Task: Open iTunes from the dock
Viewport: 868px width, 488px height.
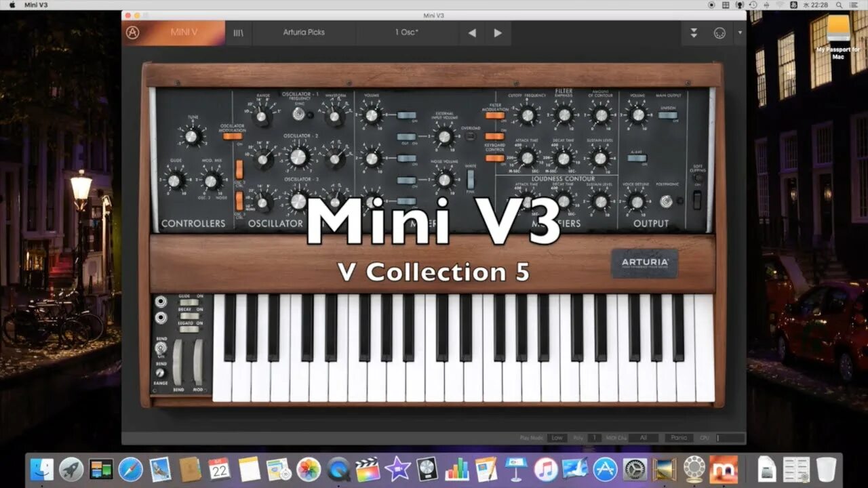Action: pos(545,469)
